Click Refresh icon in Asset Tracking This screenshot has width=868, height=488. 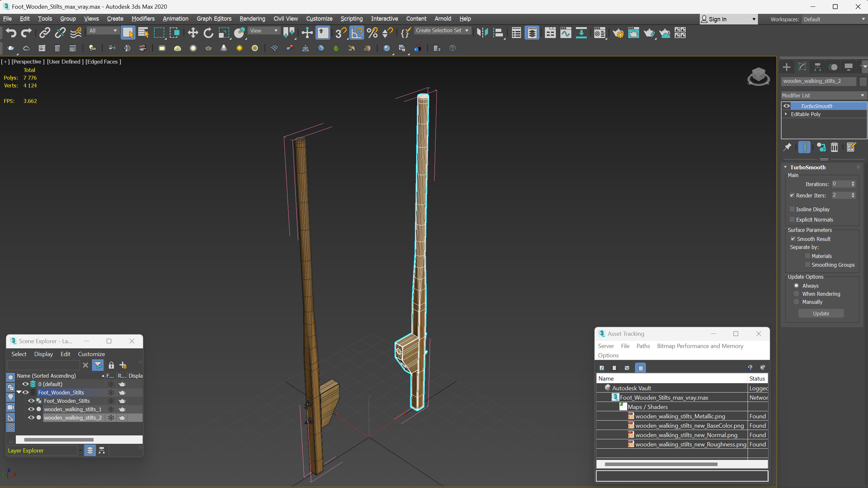[601, 368]
